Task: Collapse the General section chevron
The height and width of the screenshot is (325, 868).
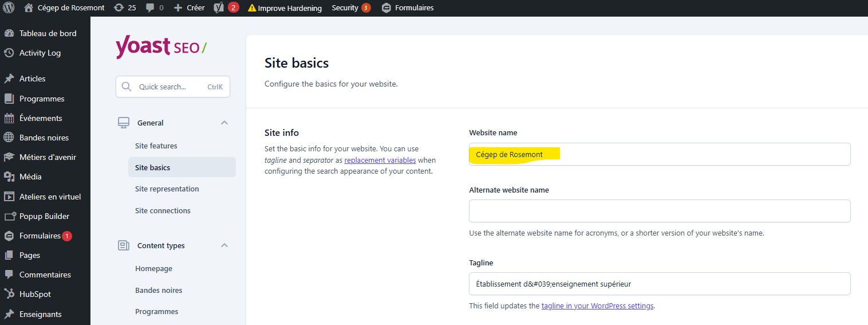Action: (224, 123)
